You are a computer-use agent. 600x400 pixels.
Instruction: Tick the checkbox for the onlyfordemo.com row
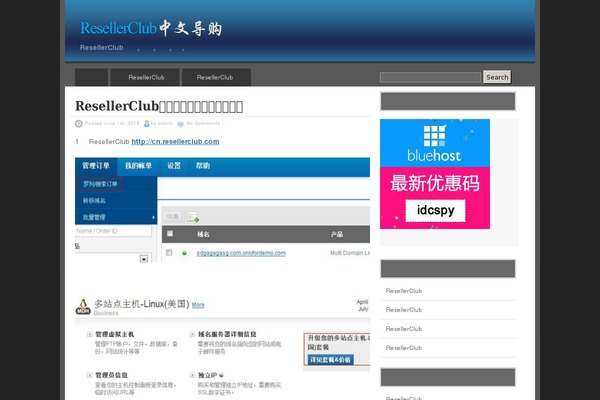(169, 253)
